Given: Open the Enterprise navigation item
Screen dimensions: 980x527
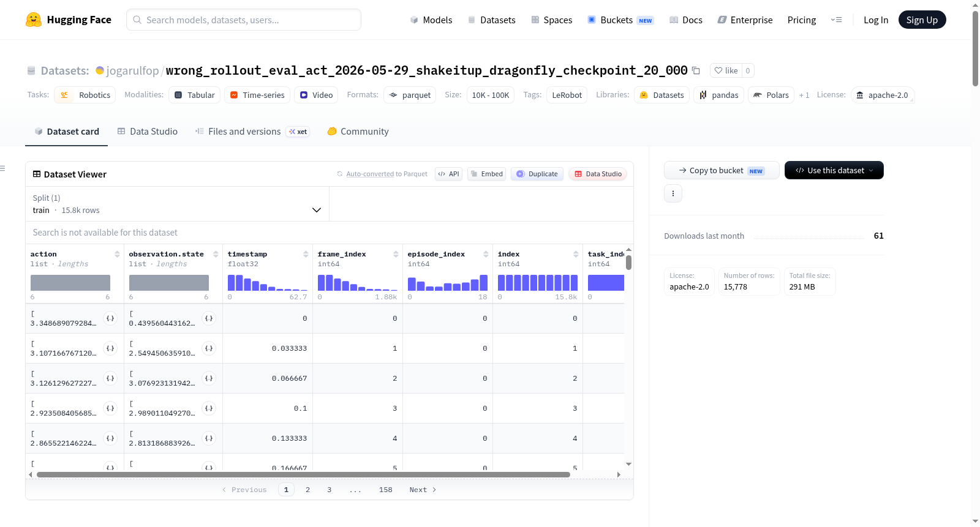Looking at the screenshot, I should point(745,20).
